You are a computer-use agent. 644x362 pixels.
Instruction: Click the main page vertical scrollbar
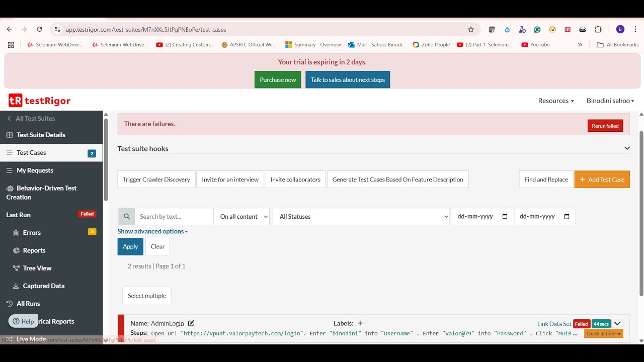coord(641,214)
